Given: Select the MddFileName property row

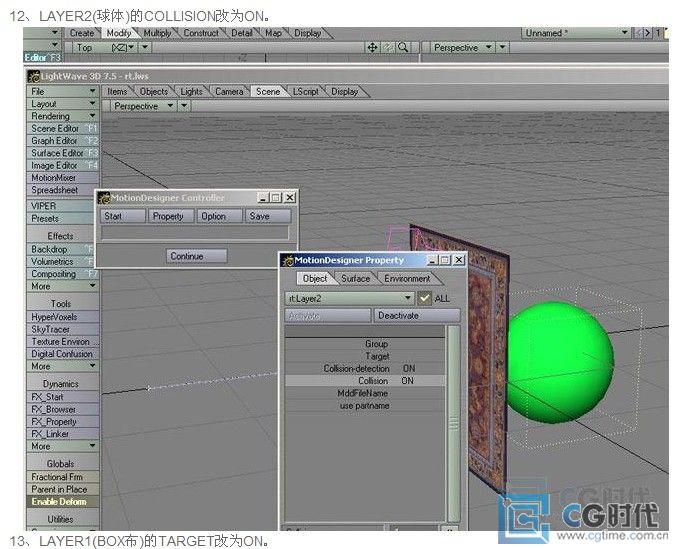Looking at the screenshot, I should click(365, 393).
